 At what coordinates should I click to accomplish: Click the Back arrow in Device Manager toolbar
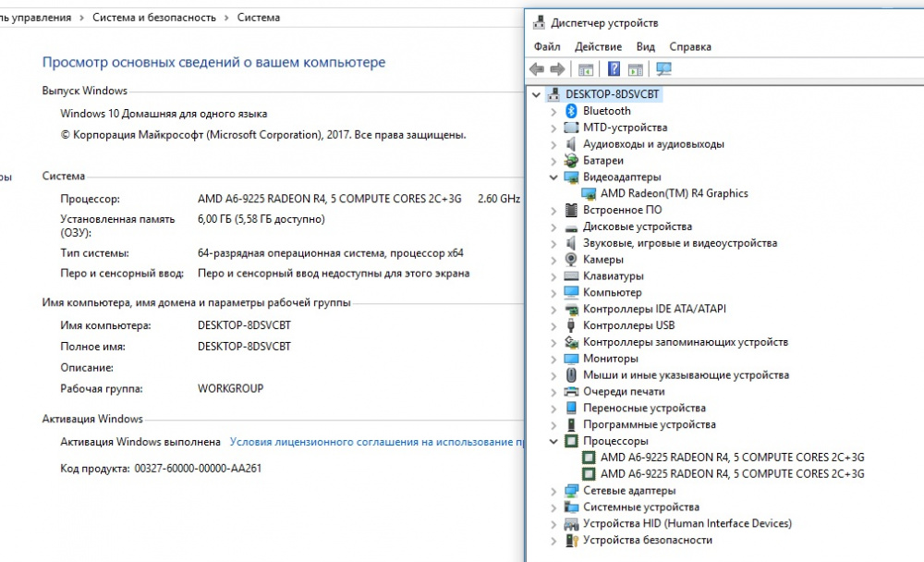click(537, 69)
